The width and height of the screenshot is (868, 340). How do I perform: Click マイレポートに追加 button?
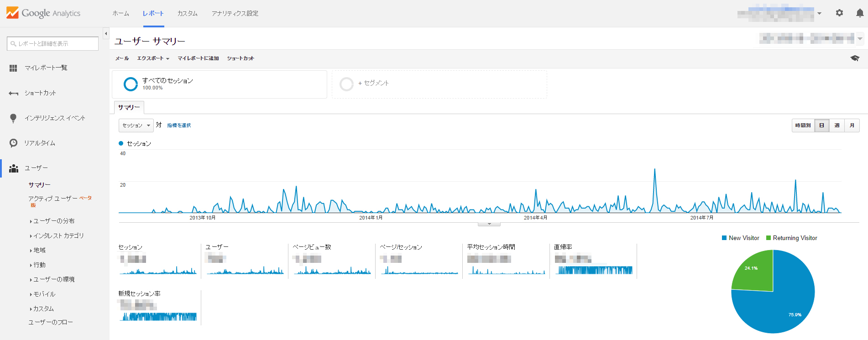pyautogui.click(x=198, y=58)
